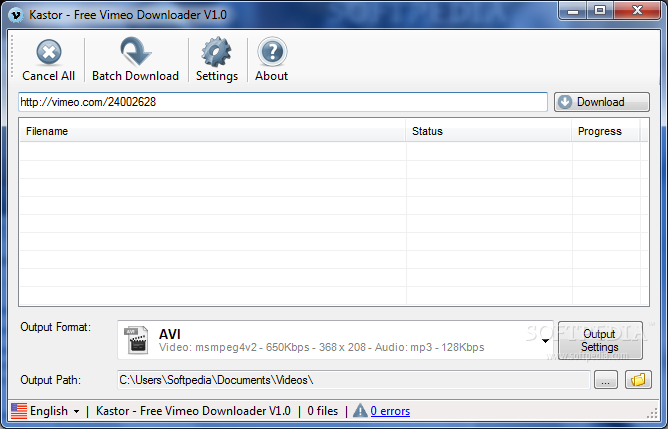Maximize the Kastor window

tap(600, 10)
